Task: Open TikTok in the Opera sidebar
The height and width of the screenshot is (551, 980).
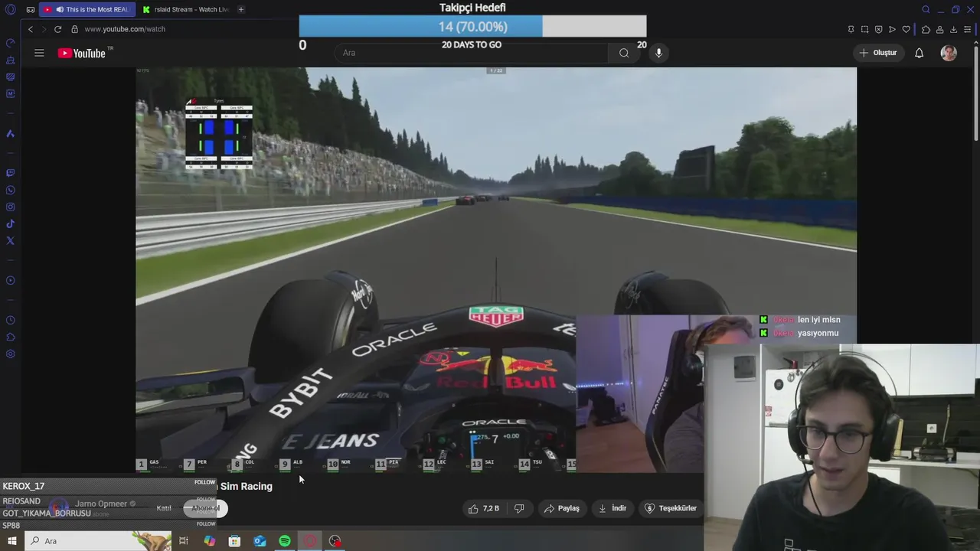Action: coord(11,224)
